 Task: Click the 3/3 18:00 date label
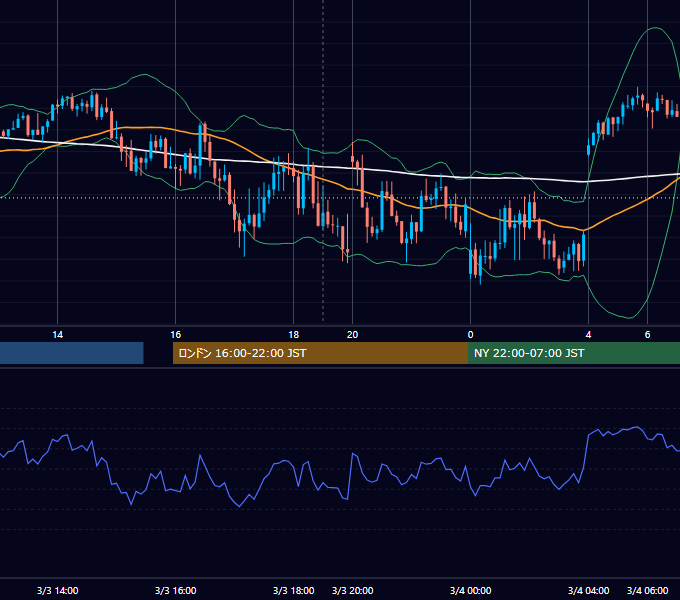(x=294, y=590)
